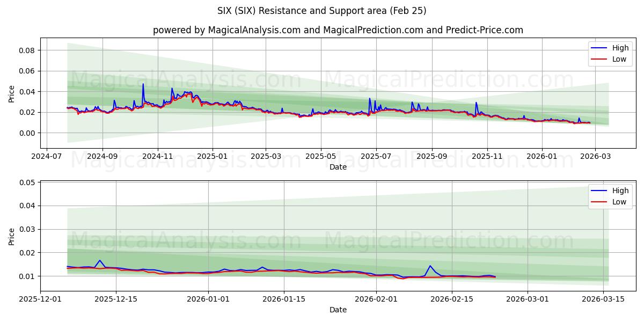This screenshot has width=644, height=322.
Task: Select the November 2024 price spike on upper chart
Action: (143, 85)
